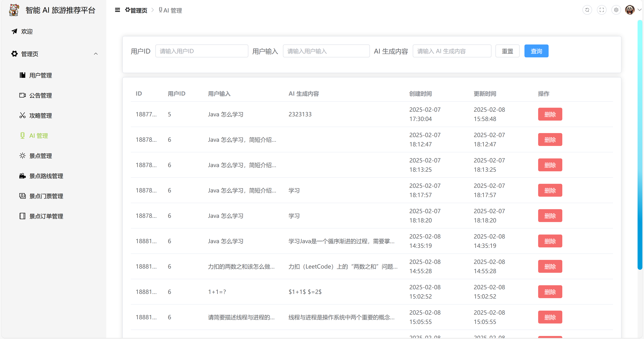This screenshot has width=644, height=339.
Task: Focus the 用户ID input field
Action: (202, 51)
